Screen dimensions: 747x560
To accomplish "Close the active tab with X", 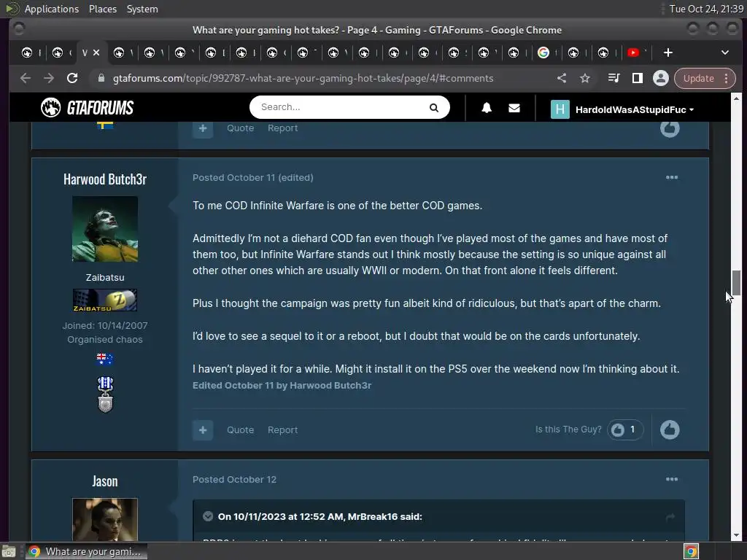I will coord(96,52).
